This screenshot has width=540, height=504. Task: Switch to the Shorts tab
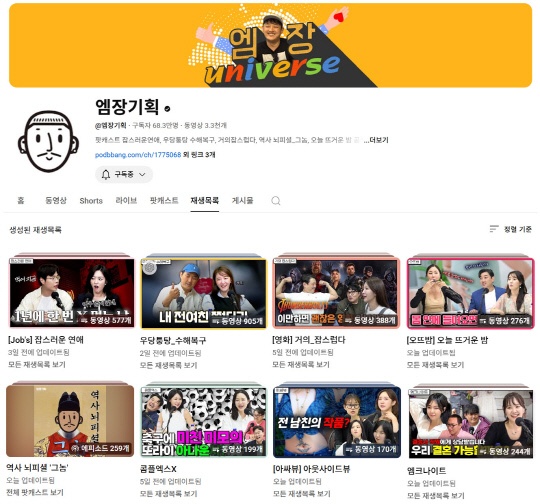click(x=91, y=201)
